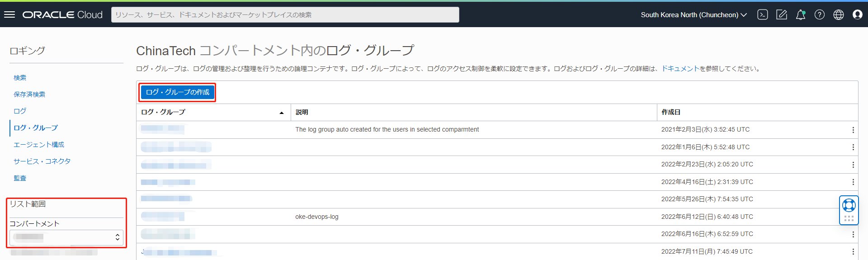The image size is (868, 260).
Task: Expand the South Korea North region selector
Action: coord(693,14)
